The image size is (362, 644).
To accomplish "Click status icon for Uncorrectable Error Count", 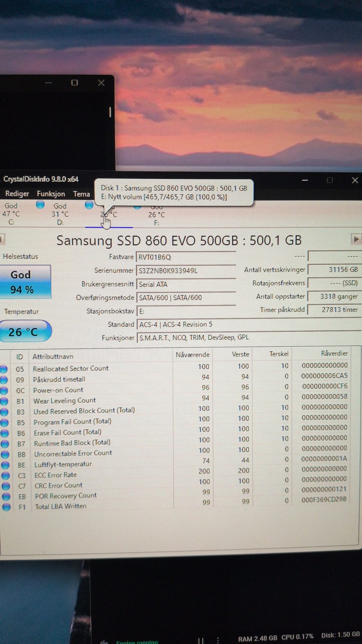I will click(5, 454).
